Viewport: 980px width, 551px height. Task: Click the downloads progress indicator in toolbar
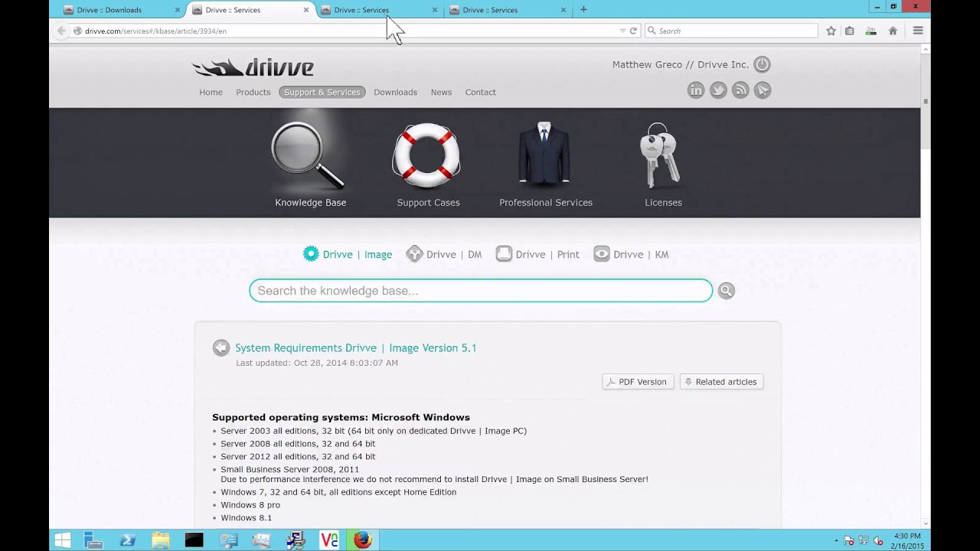pyautogui.click(x=871, y=31)
